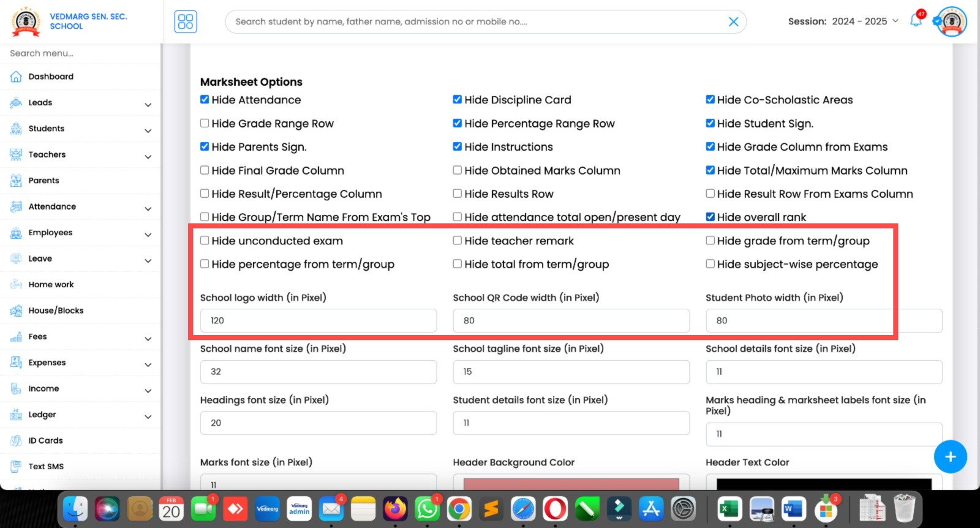Open the module grid icon
This screenshot has height=528, width=980.
point(186,21)
